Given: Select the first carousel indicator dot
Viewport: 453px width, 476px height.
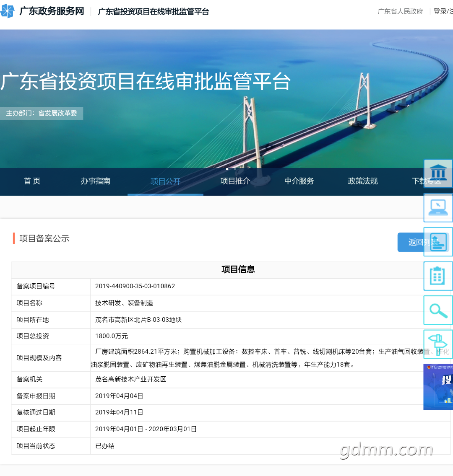Looking at the screenshot, I should pos(227,169).
